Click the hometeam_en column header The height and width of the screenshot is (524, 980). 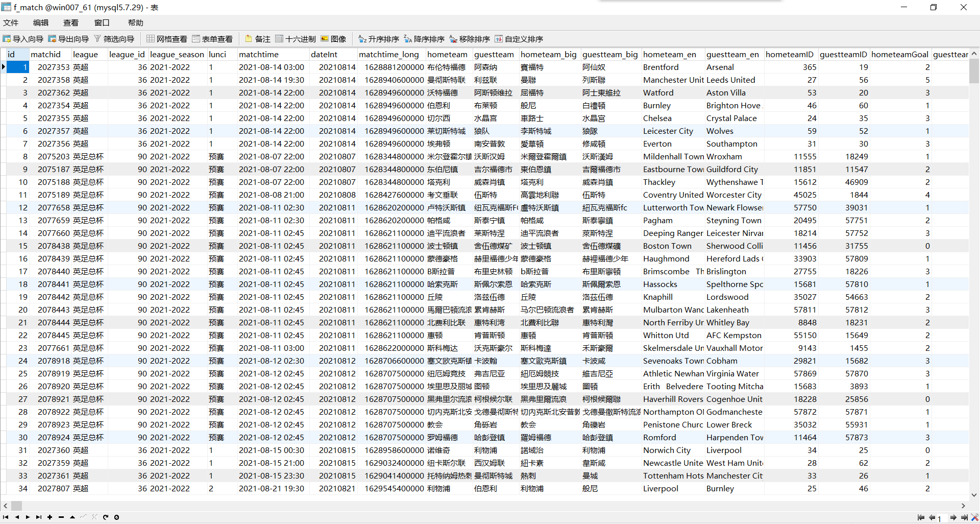(673, 54)
